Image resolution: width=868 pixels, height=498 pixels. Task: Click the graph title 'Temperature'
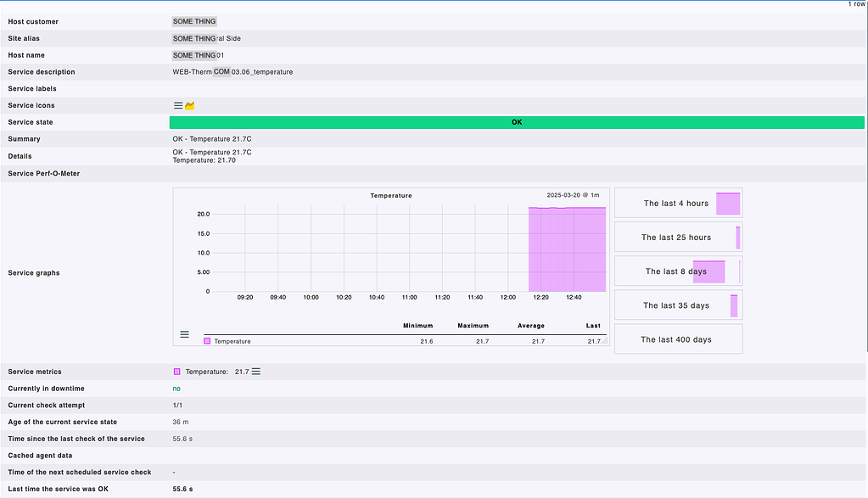pyautogui.click(x=391, y=195)
